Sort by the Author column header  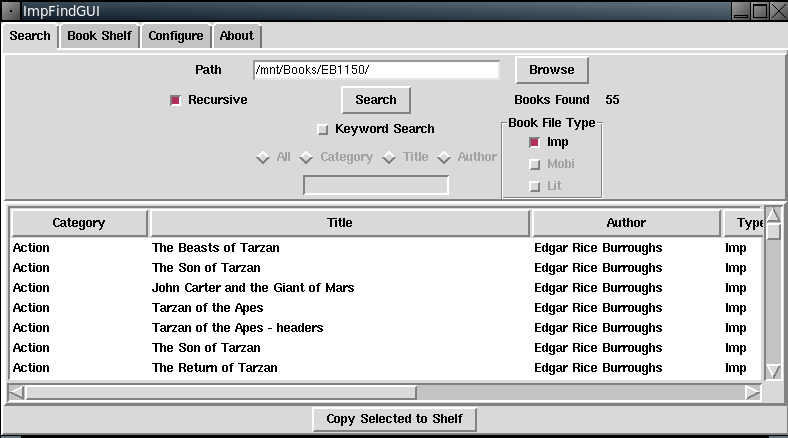(x=626, y=223)
